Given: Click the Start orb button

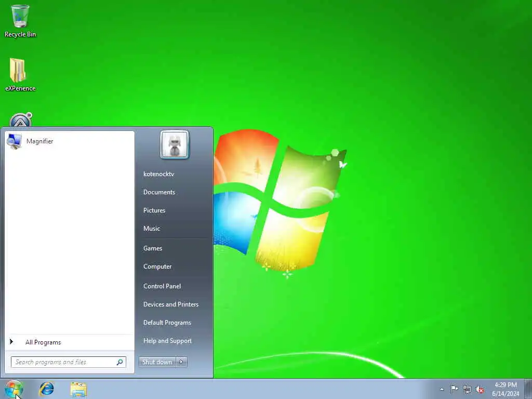Looking at the screenshot, I should [x=14, y=389].
